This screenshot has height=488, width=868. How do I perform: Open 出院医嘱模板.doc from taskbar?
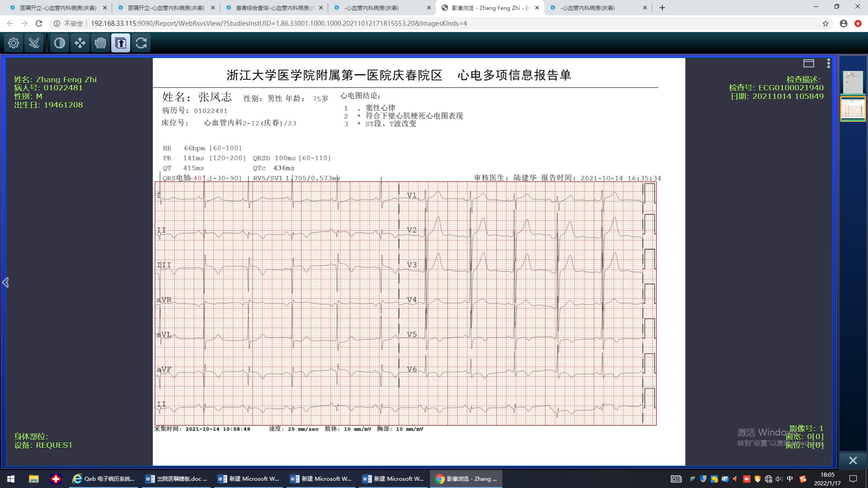pos(176,479)
